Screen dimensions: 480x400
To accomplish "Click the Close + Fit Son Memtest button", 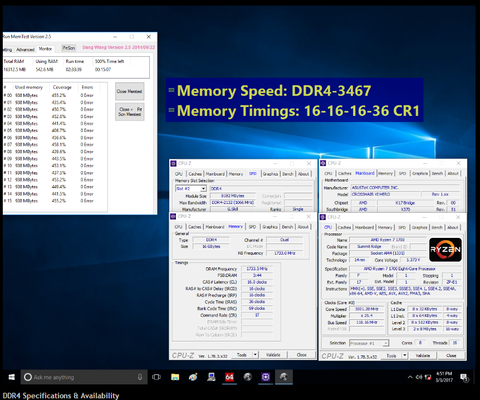I will [x=130, y=112].
